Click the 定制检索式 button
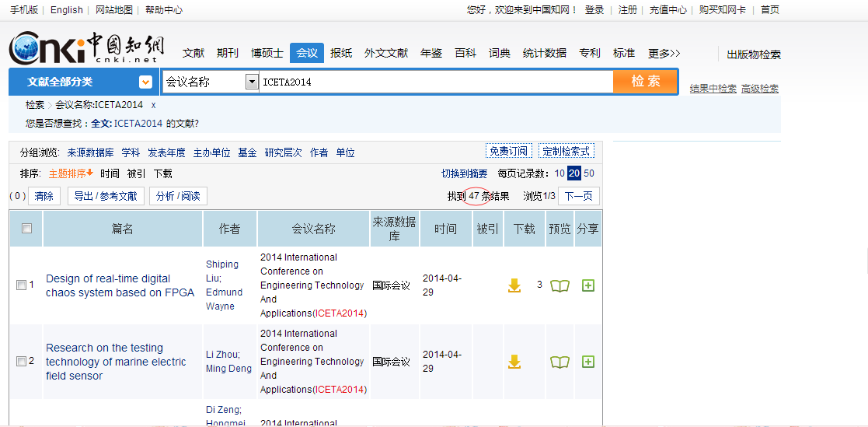The width and height of the screenshot is (868, 427). [566, 151]
